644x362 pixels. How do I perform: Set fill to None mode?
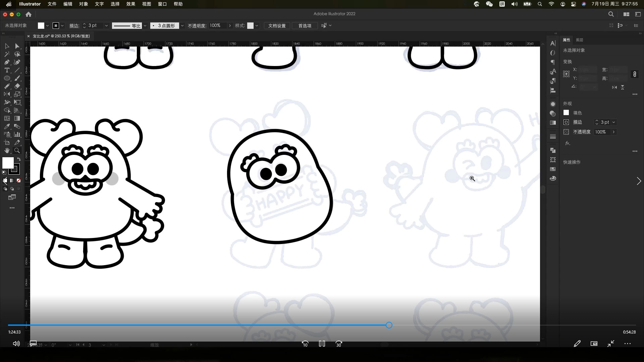[19, 181]
